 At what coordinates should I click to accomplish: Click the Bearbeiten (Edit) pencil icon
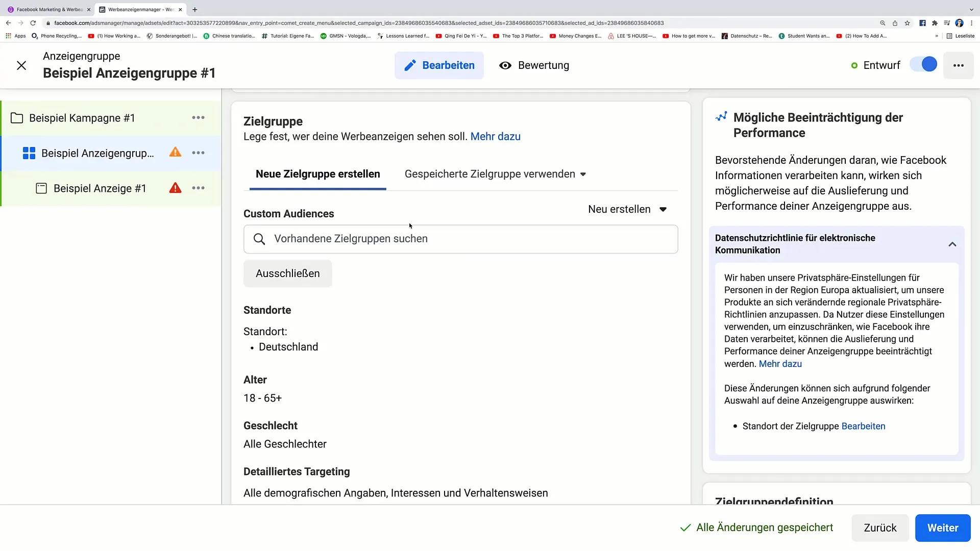tap(410, 65)
